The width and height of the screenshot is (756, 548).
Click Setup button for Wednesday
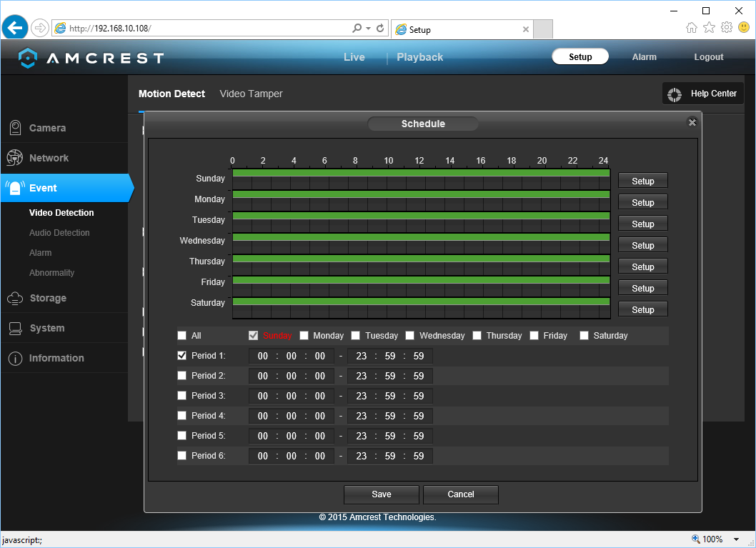(x=642, y=245)
